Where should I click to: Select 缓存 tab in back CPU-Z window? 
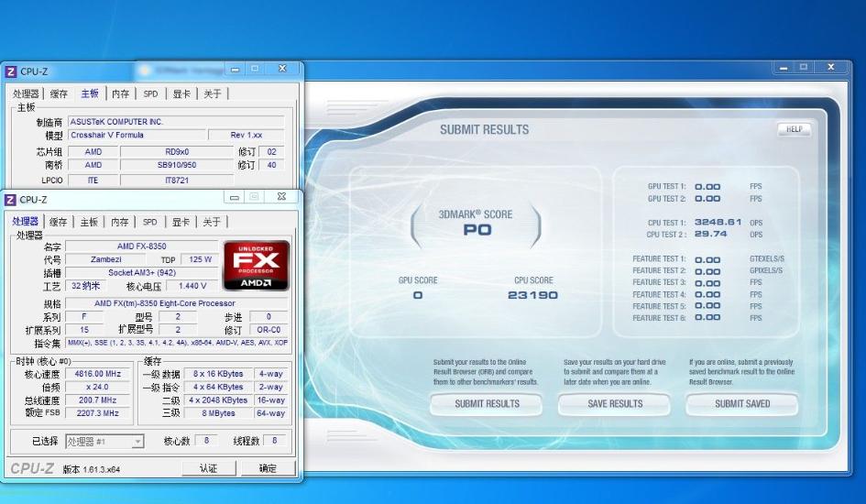click(59, 93)
